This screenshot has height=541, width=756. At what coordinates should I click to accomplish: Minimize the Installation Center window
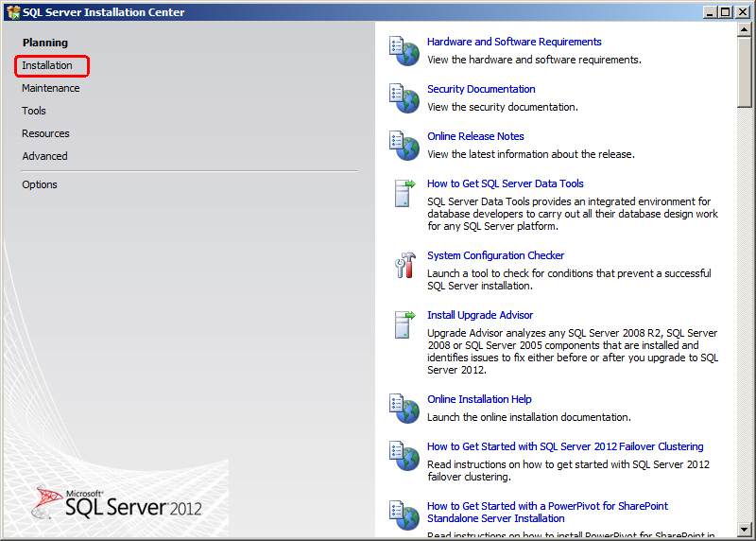click(x=709, y=12)
